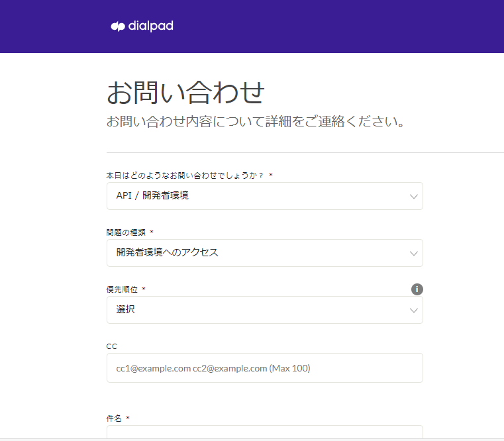The image size is (504, 441).
Task: Click empty area of purple header bar
Action: [x=344, y=26]
